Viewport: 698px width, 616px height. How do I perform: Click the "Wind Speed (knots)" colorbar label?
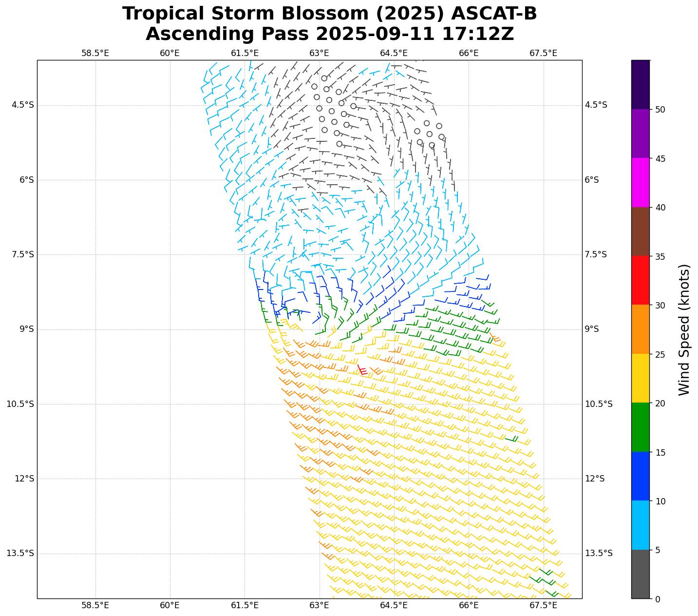tap(684, 329)
